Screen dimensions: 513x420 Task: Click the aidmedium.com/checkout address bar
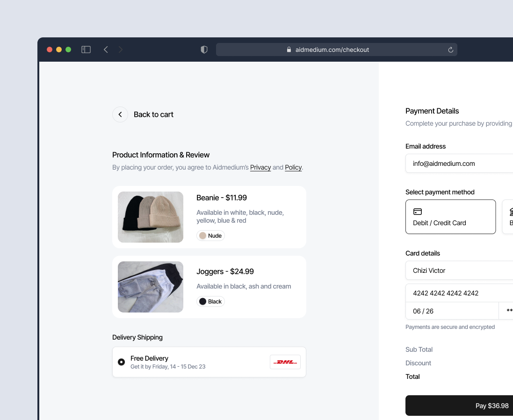337,50
